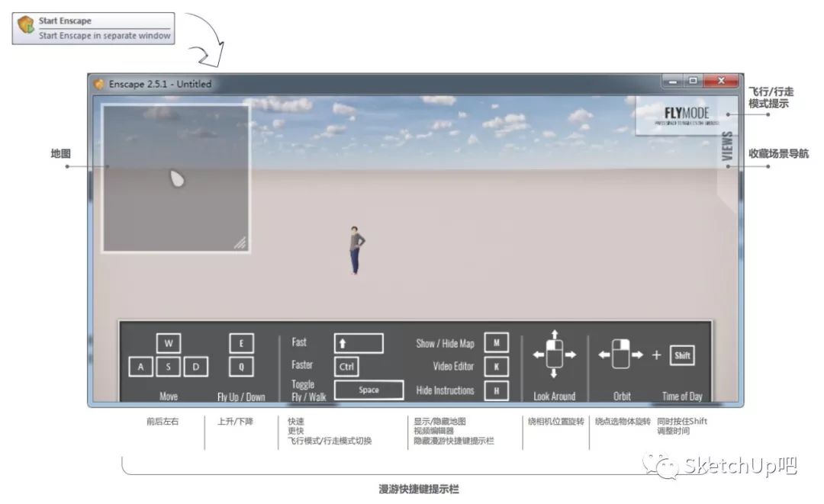Close the Enscape window
Screen dimensions: 824x504
tap(722, 81)
